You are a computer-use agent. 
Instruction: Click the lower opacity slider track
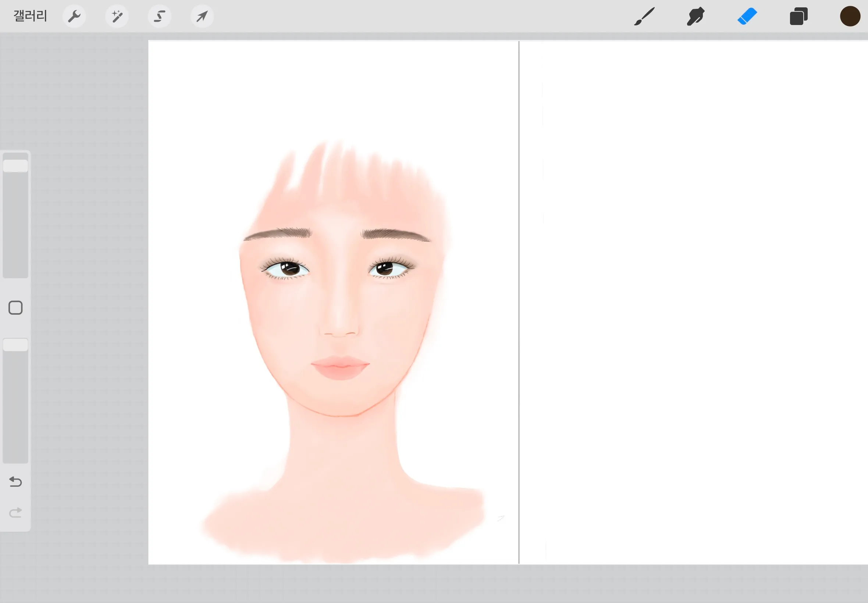(15, 407)
